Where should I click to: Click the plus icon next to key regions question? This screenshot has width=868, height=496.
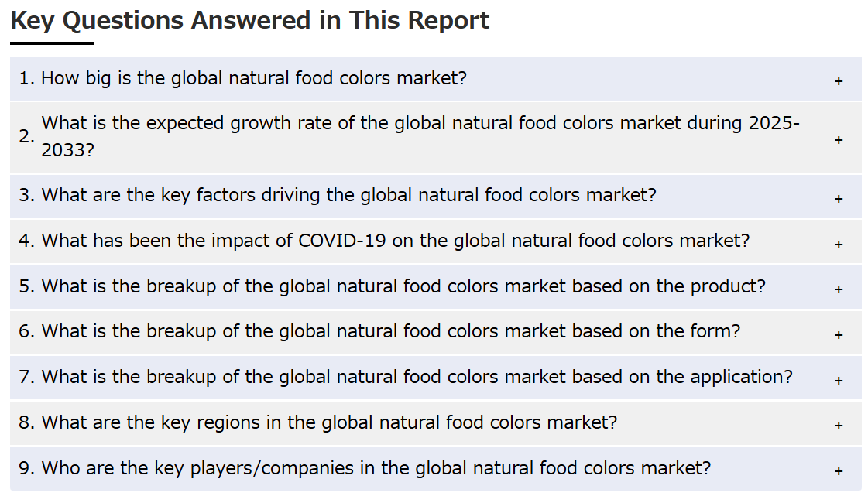838,426
